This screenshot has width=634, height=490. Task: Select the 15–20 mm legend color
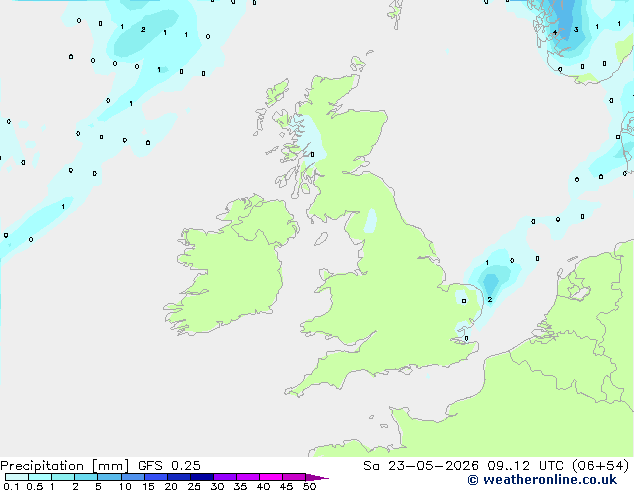(x=155, y=477)
